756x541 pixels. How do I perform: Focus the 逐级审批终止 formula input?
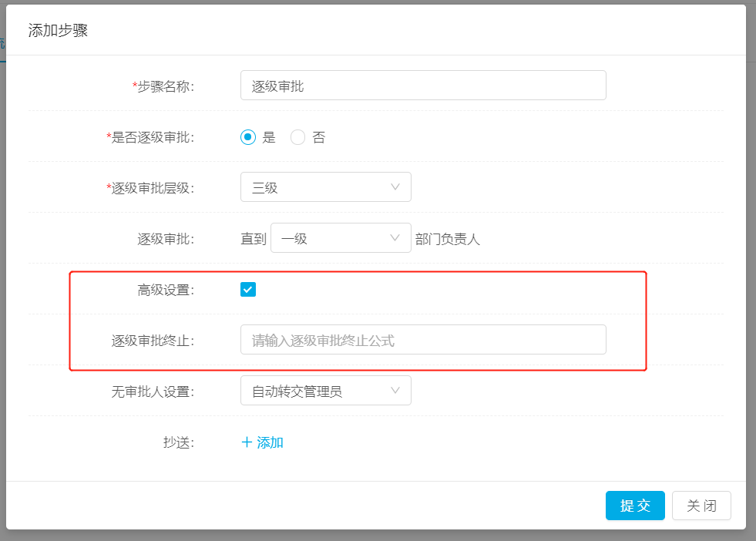coord(423,339)
